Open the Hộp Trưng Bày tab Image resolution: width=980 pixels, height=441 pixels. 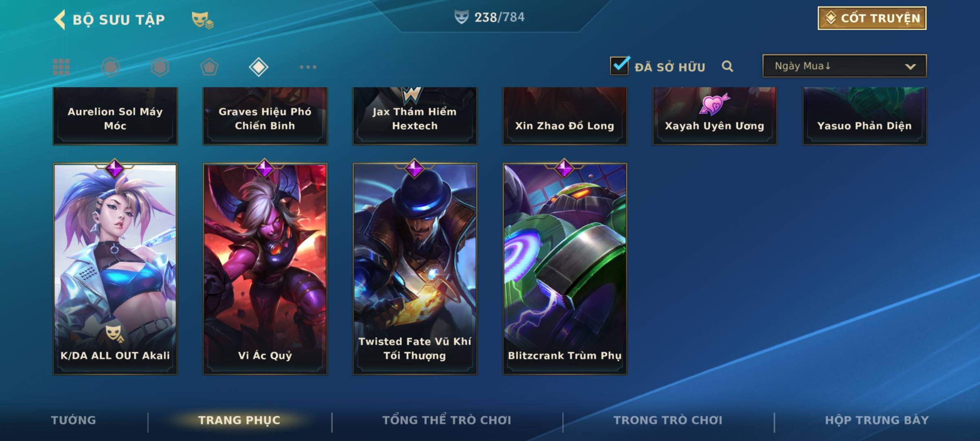click(x=877, y=420)
